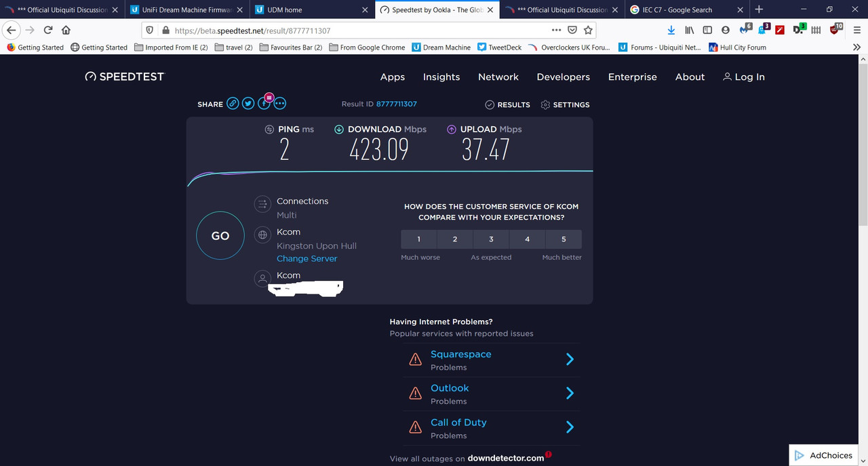
Task: Click Log In link
Action: (744, 77)
